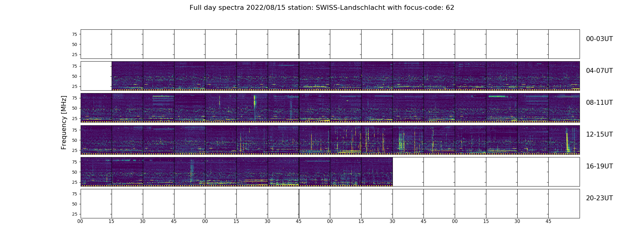Click the 75 tick of the 04-07UT row
The image size is (644, 245).
(75, 66)
